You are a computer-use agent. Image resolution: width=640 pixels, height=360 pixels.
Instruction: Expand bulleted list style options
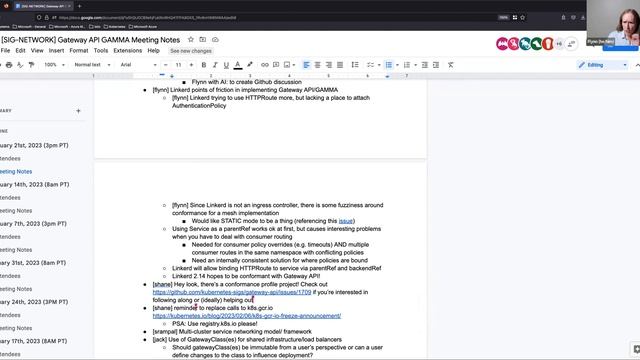click(397, 65)
